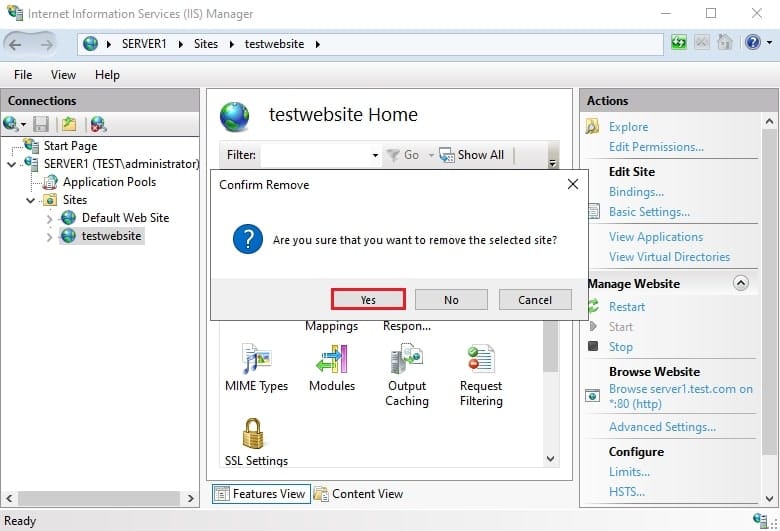Click the create new connection icon in Connections toolbar
780x531 pixels.
coord(11,123)
